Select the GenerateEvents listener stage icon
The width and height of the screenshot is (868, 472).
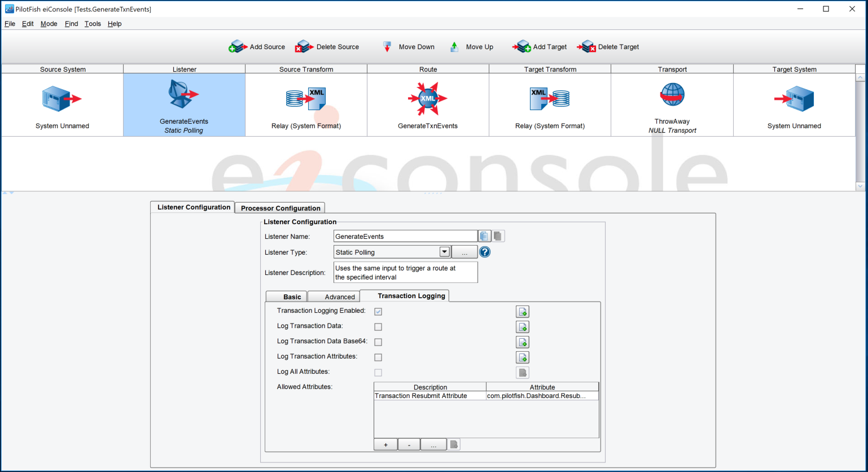point(183,94)
